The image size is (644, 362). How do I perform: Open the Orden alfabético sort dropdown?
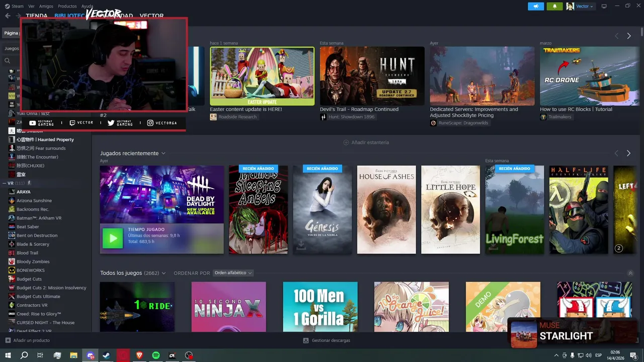pos(233,273)
